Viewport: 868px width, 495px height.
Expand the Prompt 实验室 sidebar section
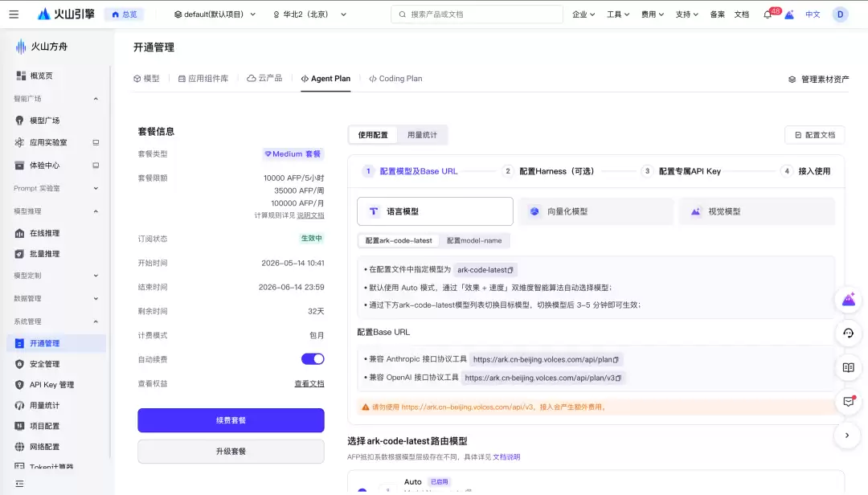56,188
